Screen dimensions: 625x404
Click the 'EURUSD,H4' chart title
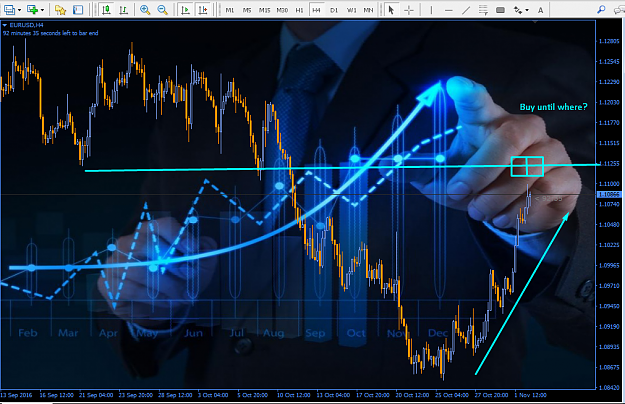(26, 25)
